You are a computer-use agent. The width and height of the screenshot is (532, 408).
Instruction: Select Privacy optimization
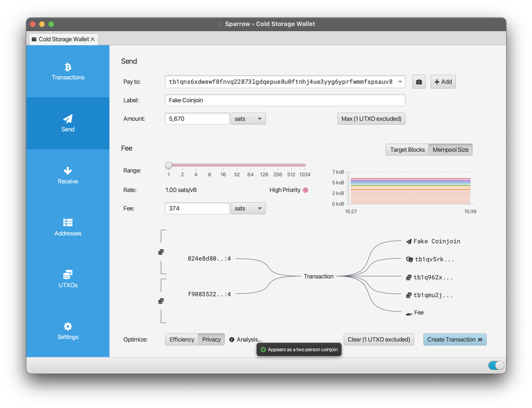click(x=211, y=340)
